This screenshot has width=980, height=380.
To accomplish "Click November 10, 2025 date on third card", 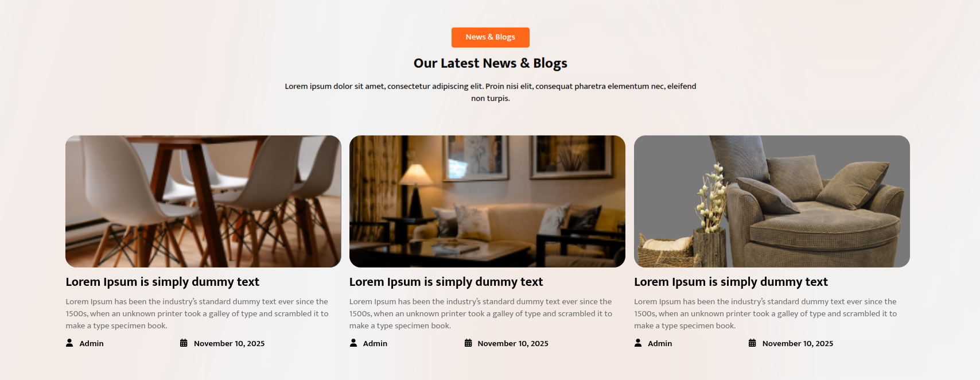I will (x=798, y=343).
